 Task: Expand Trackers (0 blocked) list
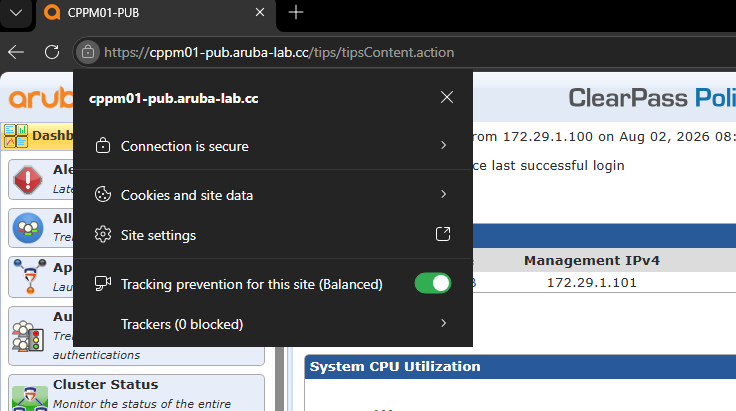[273, 324]
